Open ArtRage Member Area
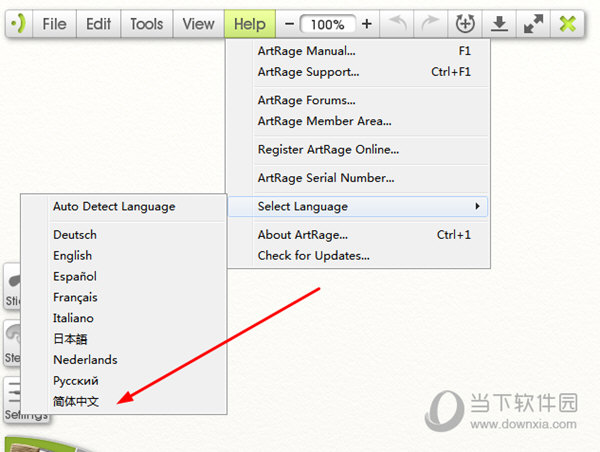 [359, 121]
